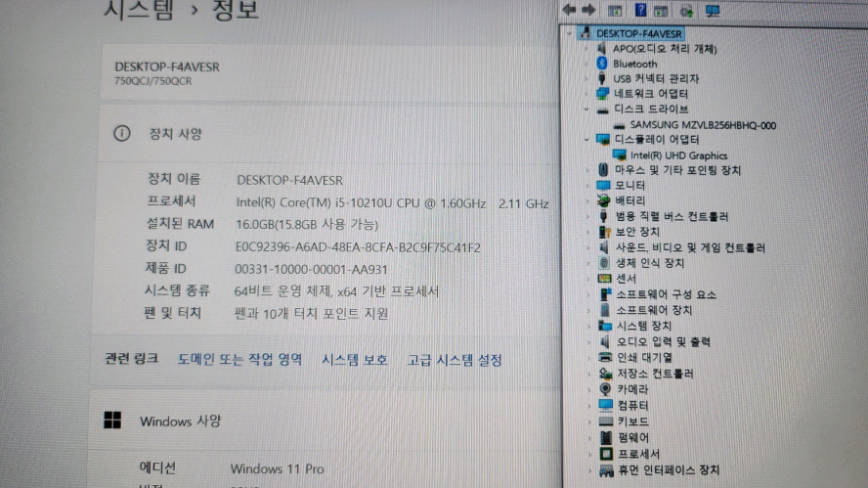The width and height of the screenshot is (868, 488).
Task: Expand the 모니터 category arrow
Action: (x=587, y=185)
